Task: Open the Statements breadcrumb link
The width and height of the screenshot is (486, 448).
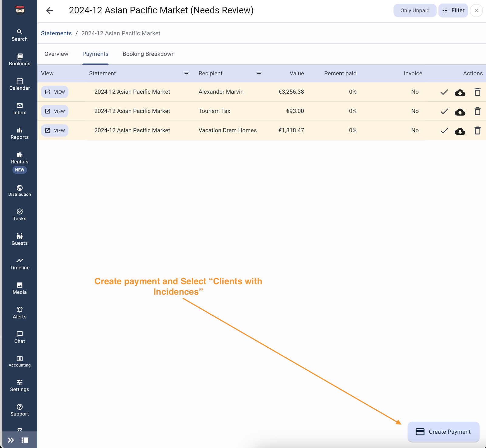Action: tap(56, 33)
